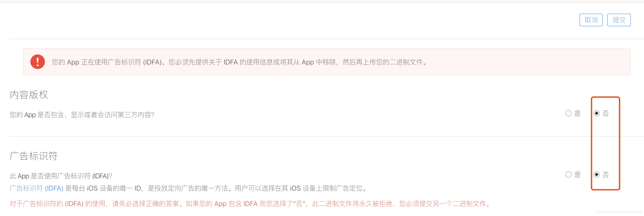Click the 否 text label in 内容版权 row
This screenshot has width=644, height=216.
(x=605, y=113)
